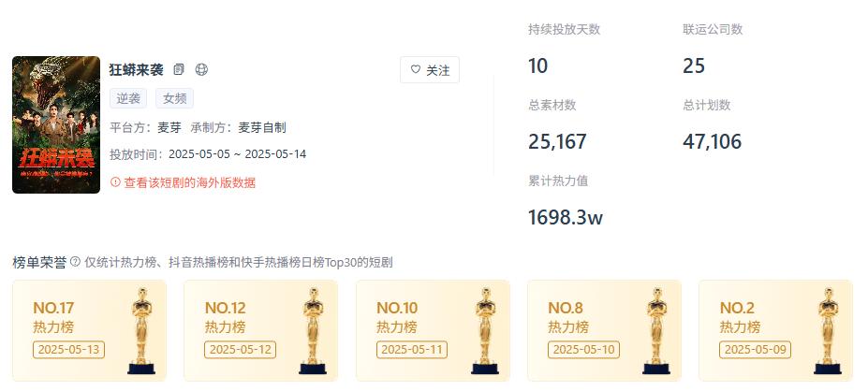
Task: Click the 麦芽自制 producer name
Action: click(x=262, y=128)
